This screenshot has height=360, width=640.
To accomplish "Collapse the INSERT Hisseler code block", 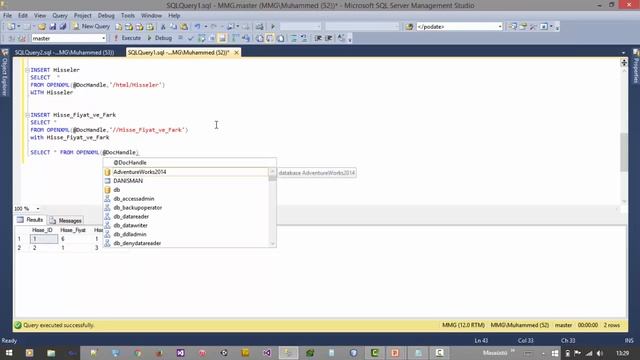I will pyautogui.click(x=27, y=70).
